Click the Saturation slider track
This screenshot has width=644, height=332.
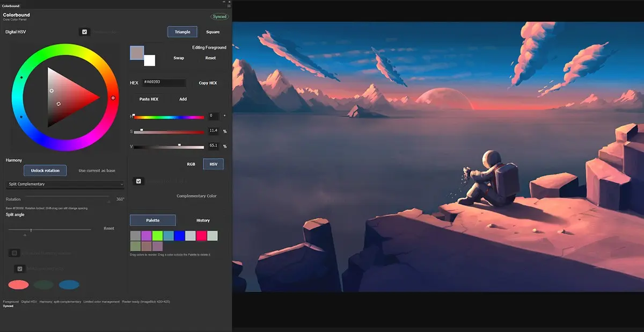pos(169,132)
